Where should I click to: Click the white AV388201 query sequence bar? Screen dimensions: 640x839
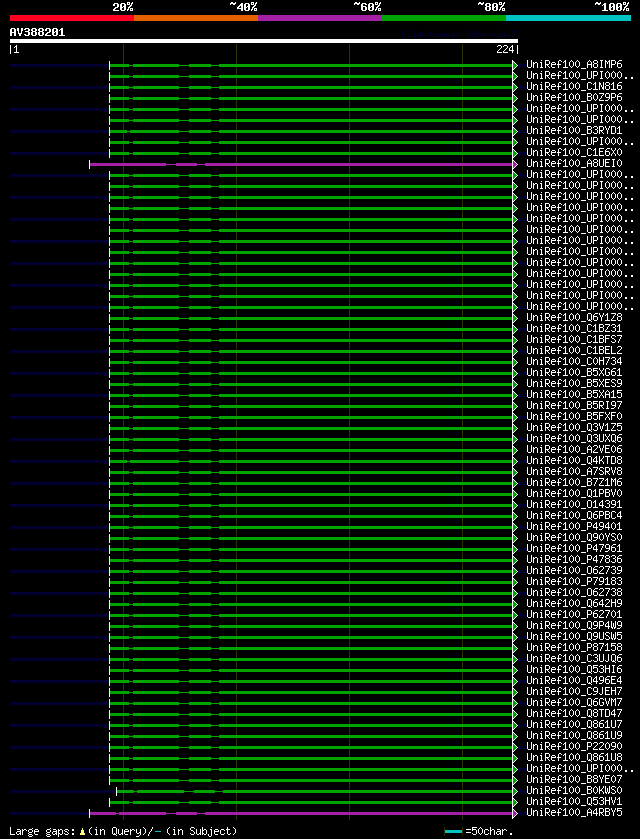[264, 41]
